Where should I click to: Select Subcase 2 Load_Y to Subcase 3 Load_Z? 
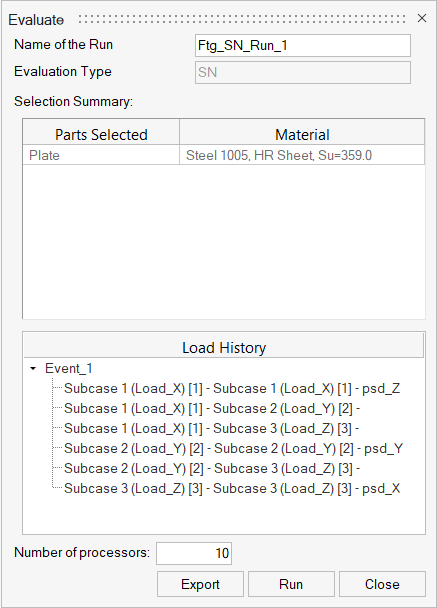(212, 468)
